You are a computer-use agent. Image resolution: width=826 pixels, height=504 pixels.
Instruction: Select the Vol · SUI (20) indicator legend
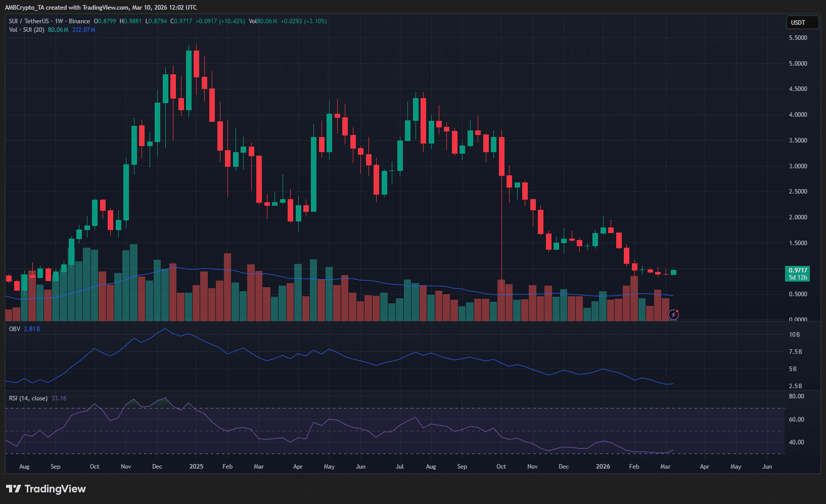coord(26,30)
